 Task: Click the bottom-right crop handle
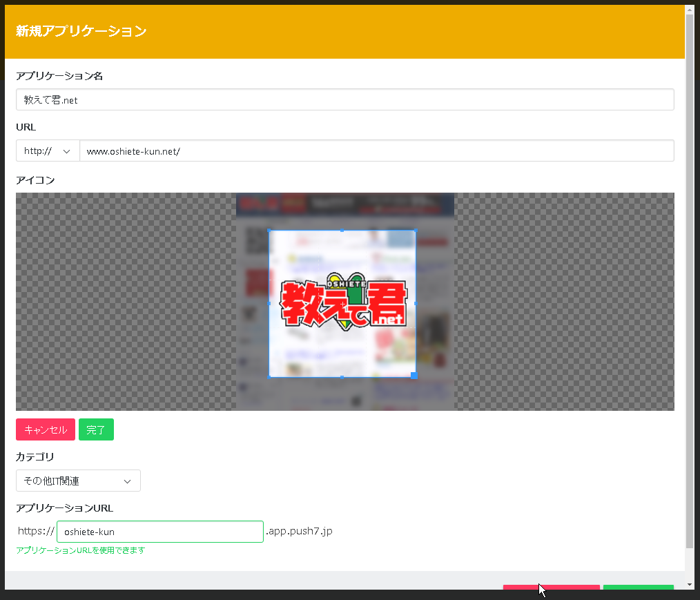(414, 376)
